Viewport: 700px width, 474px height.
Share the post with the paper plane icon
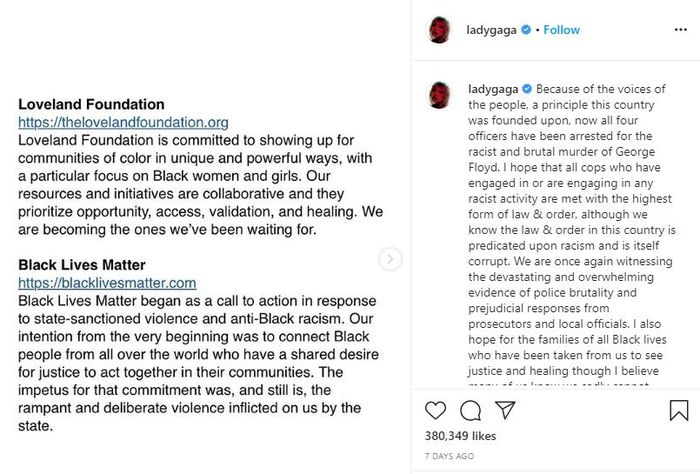(x=506, y=410)
